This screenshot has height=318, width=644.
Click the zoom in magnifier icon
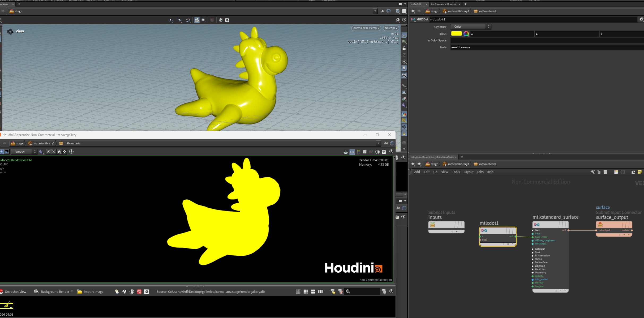click(x=48, y=152)
